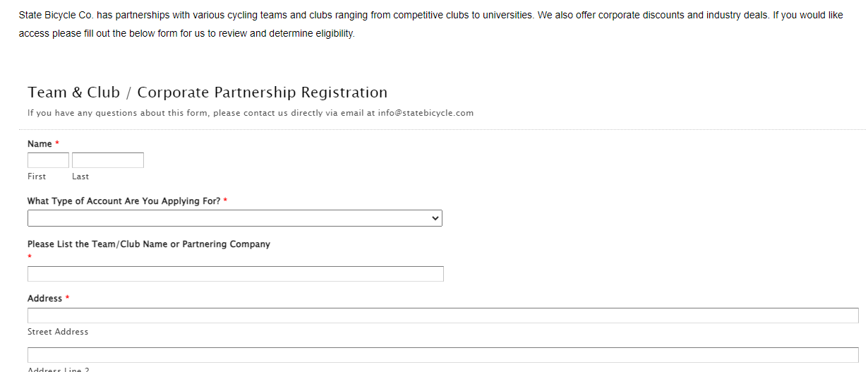Click the "Address" section label

click(x=44, y=299)
